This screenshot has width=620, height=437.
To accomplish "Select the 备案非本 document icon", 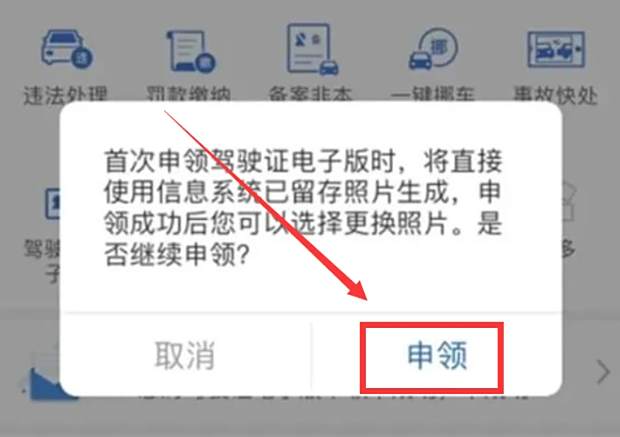I will pos(312,49).
